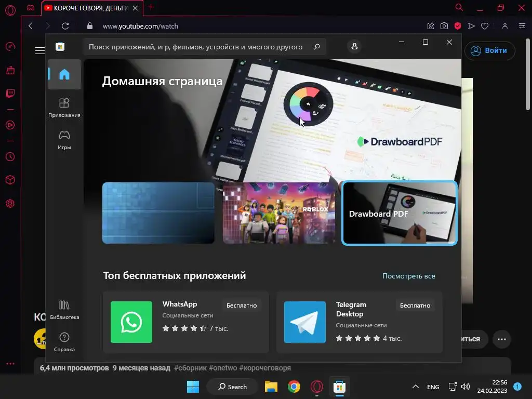532x399 pixels.
Task: Click Посмотреть все for top free apps
Action: click(408, 276)
